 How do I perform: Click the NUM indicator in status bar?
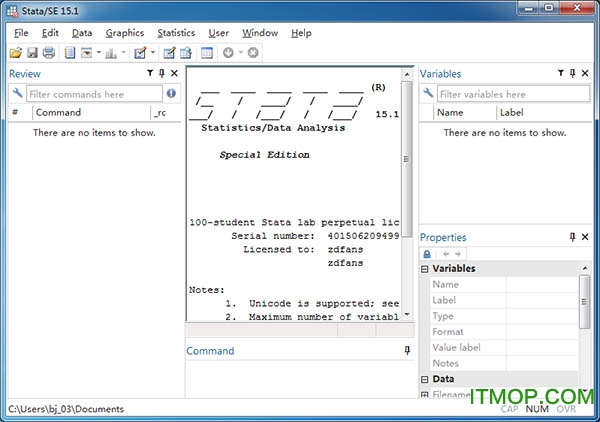[537, 409]
